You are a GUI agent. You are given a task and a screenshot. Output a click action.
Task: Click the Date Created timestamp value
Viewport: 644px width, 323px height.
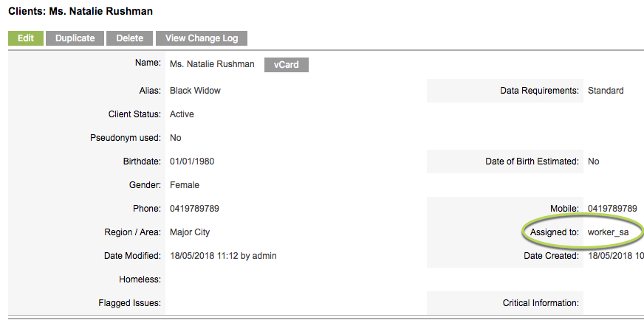(616, 256)
